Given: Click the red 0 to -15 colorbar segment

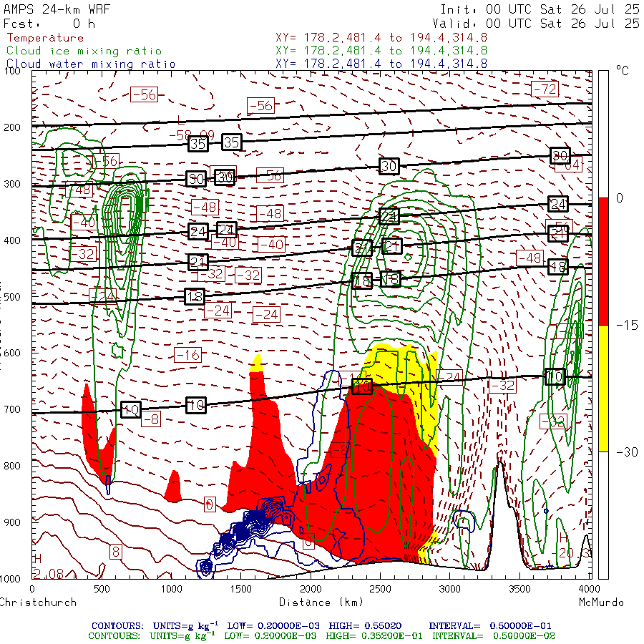Looking at the screenshot, I should (x=603, y=261).
